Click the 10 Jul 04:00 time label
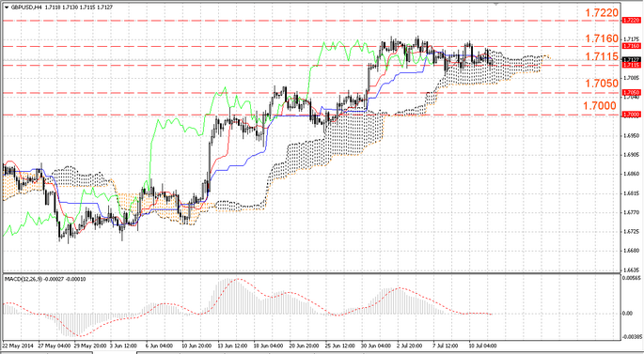The height and width of the screenshot is (354, 644). (483, 346)
